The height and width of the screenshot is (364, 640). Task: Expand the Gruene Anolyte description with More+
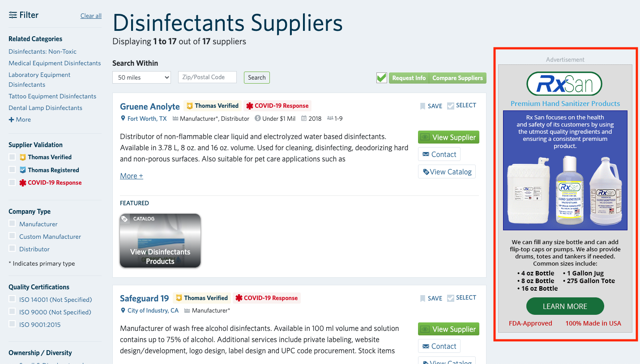coord(131,175)
